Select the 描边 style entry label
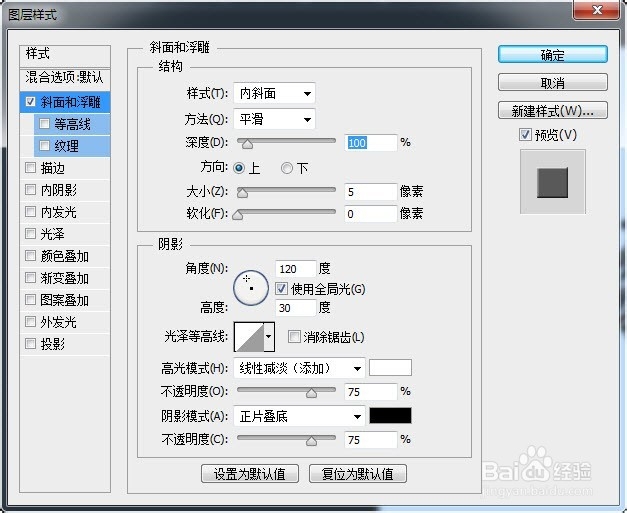Screen dimensions: 627x513 click(52, 168)
